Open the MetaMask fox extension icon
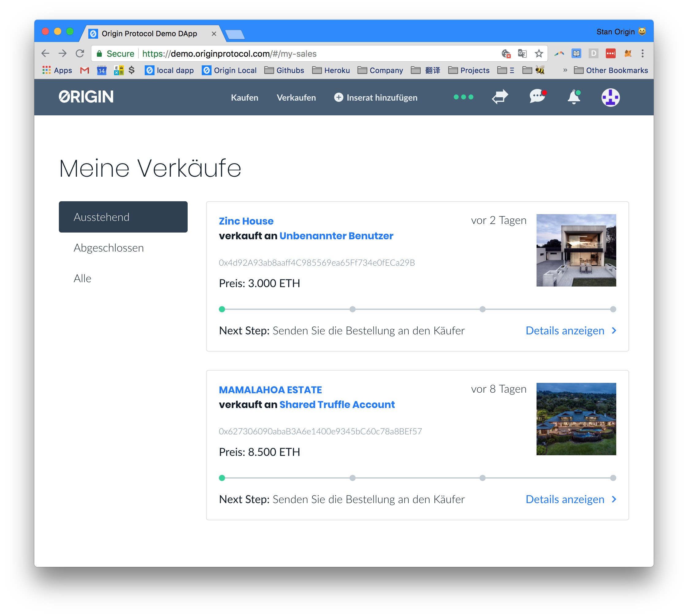This screenshot has width=688, height=616. pyautogui.click(x=628, y=53)
